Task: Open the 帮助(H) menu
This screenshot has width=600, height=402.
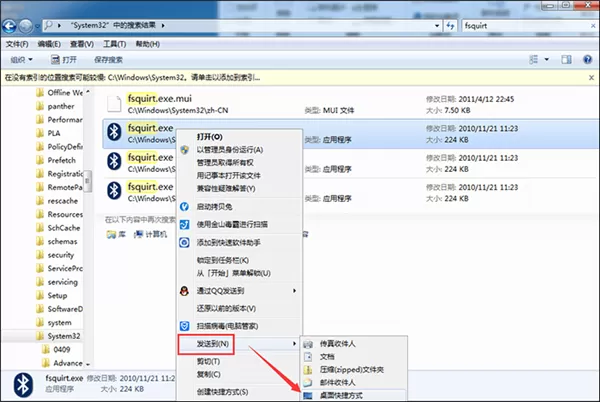Action: coord(148,44)
